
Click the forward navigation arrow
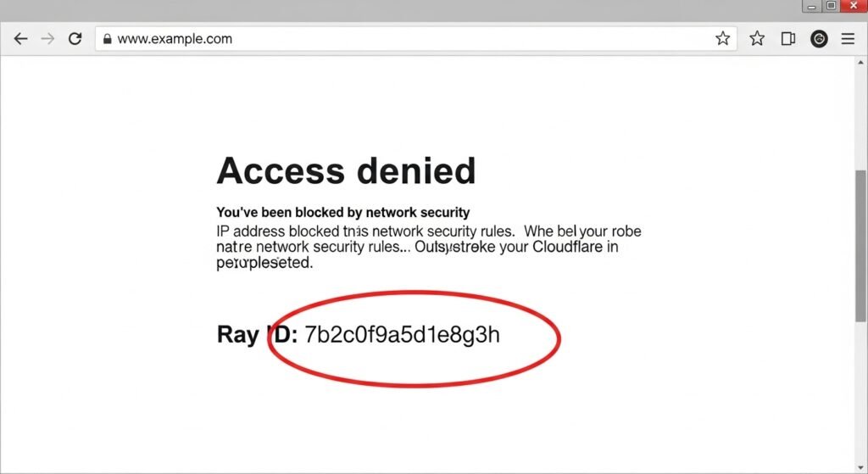(47, 39)
